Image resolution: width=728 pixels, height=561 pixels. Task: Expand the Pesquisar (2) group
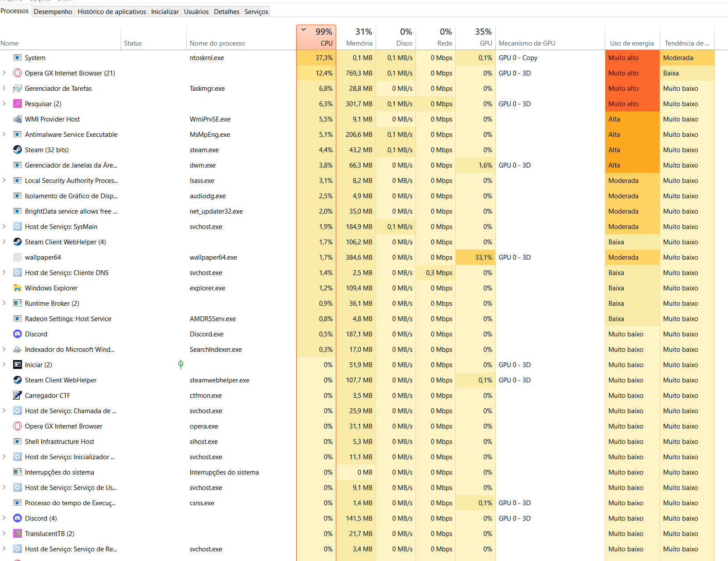(x=4, y=104)
